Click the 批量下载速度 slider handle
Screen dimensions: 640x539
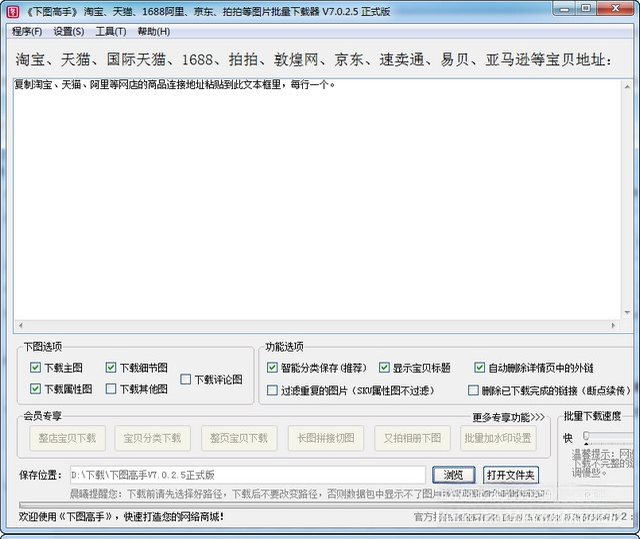pos(586,437)
